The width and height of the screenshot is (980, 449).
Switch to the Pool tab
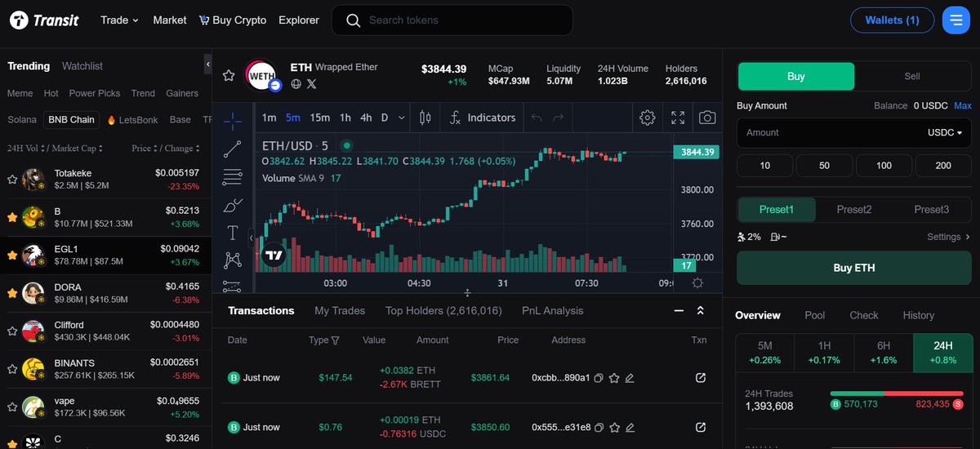[x=815, y=315]
